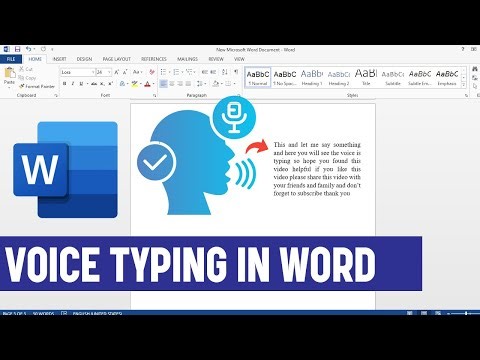Decrease paragraph indent
The width and height of the screenshot is (480, 360).
click(205, 72)
